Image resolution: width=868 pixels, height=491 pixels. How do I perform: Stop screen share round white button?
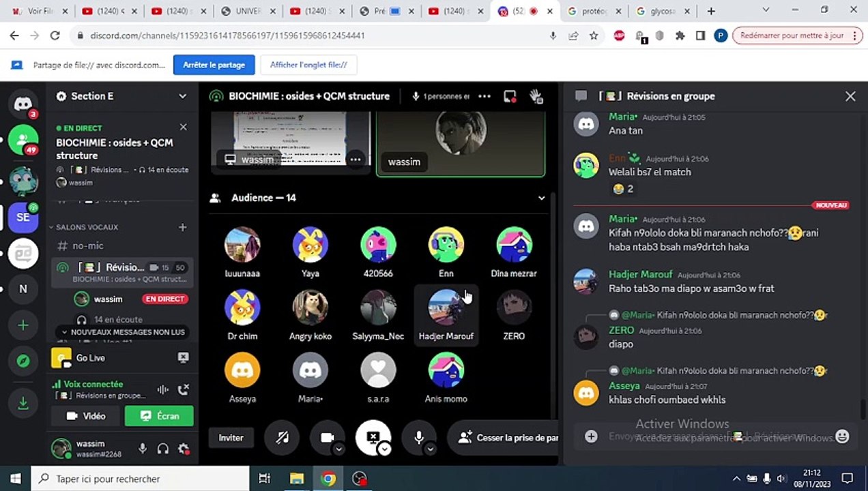(373, 438)
